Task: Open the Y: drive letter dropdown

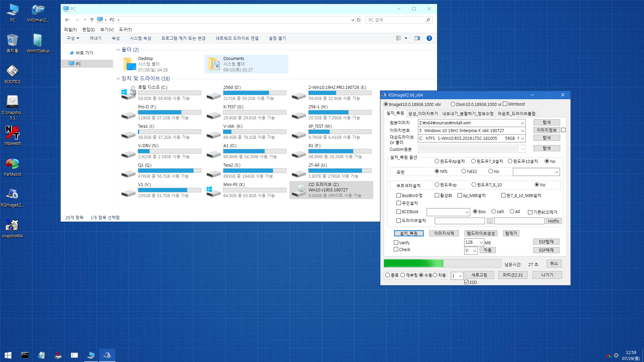Action: [474, 251]
